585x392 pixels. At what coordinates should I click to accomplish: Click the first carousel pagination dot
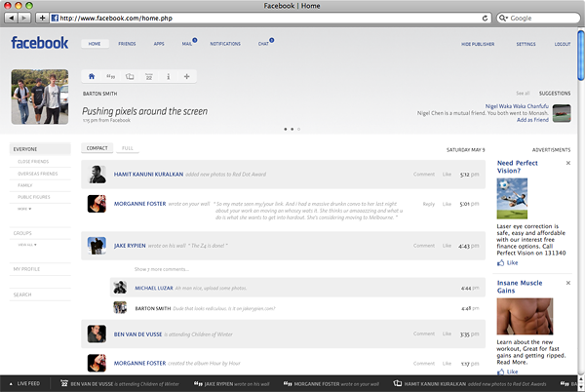coord(286,129)
